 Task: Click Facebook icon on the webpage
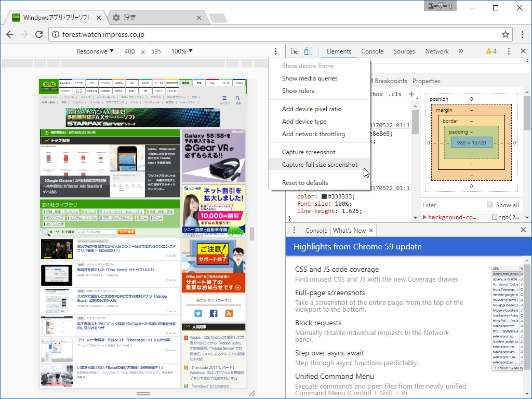pos(214,313)
